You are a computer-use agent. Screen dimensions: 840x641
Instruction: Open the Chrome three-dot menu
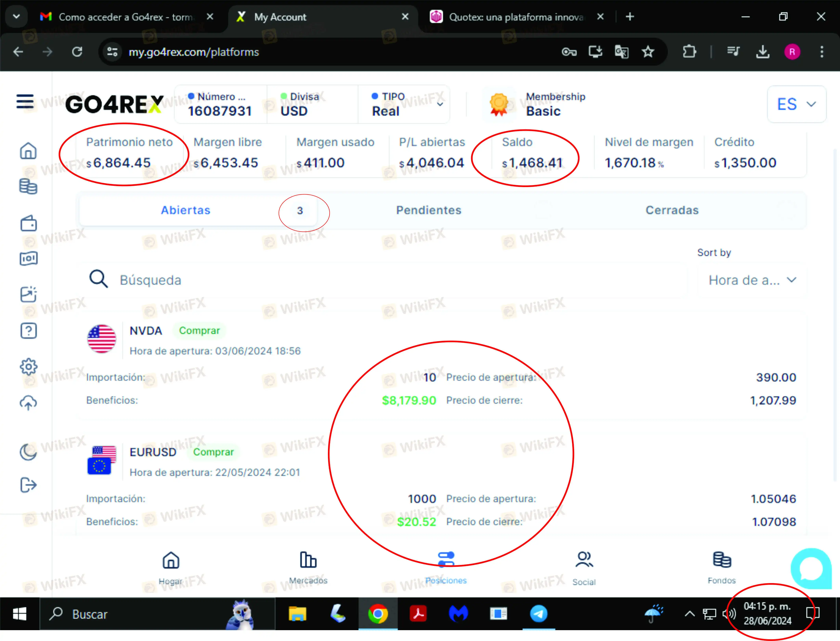point(822,52)
